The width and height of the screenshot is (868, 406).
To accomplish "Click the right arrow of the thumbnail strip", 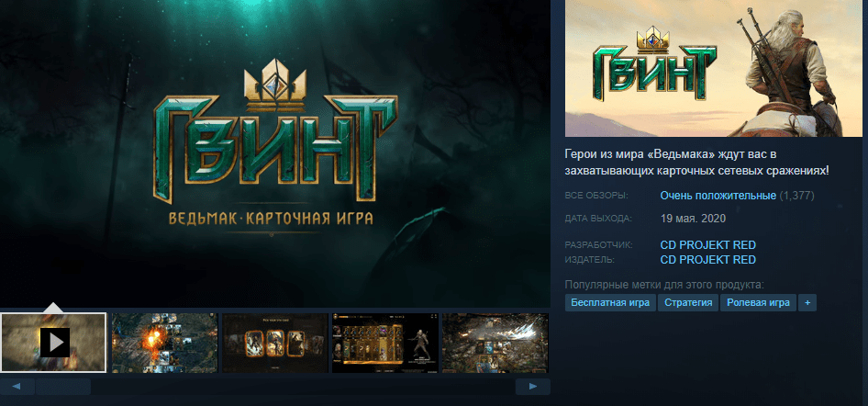I will [x=532, y=386].
